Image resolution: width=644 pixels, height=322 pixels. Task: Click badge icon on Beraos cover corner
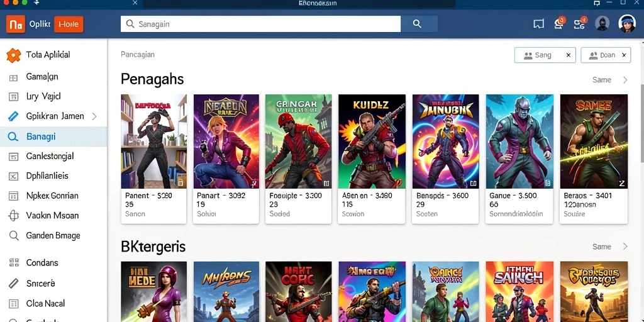pos(622,184)
